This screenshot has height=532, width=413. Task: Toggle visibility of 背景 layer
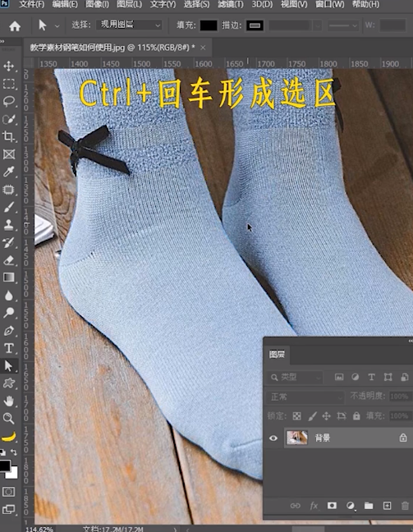tap(273, 438)
